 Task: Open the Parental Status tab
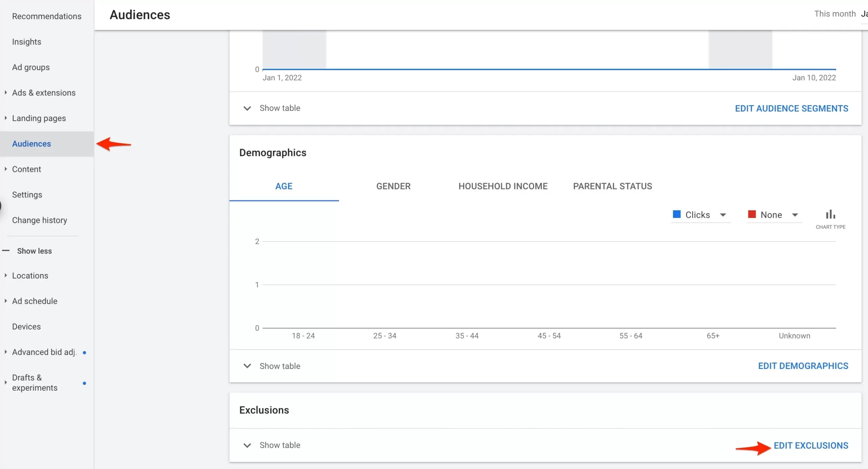(612, 186)
